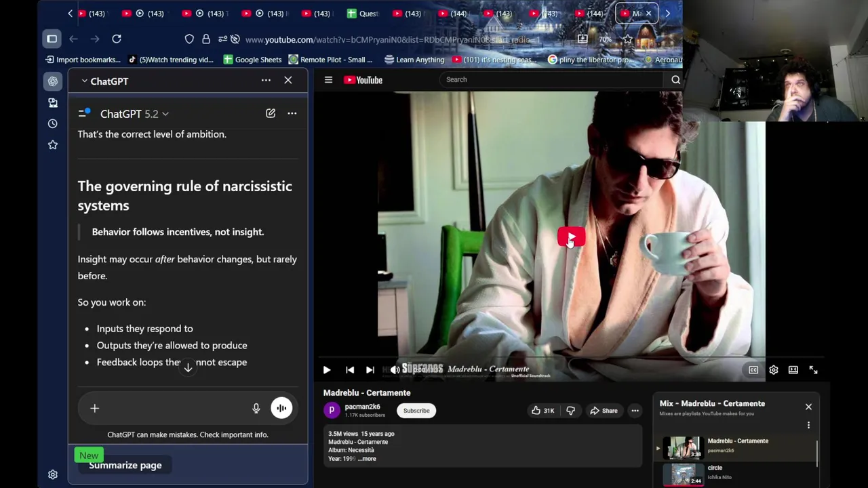The height and width of the screenshot is (488, 868).
Task: Open history clock icon in browser sidebar
Action: [x=53, y=123]
